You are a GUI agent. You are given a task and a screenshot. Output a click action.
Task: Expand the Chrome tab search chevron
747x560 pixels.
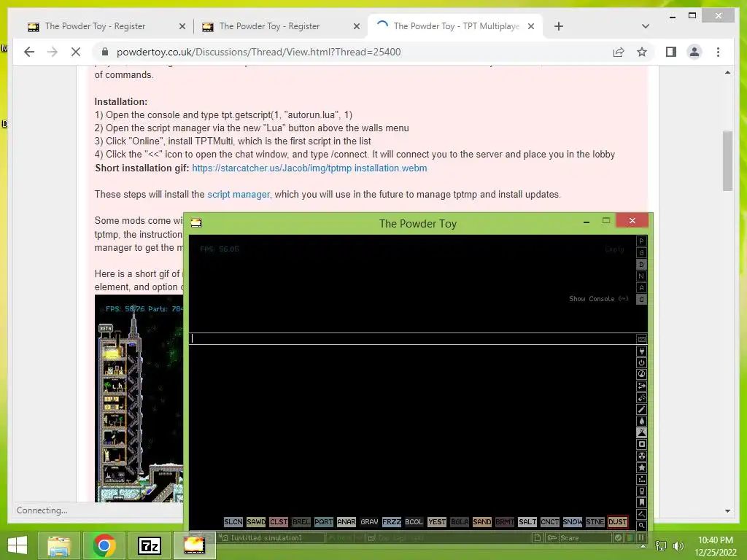pyautogui.click(x=645, y=26)
